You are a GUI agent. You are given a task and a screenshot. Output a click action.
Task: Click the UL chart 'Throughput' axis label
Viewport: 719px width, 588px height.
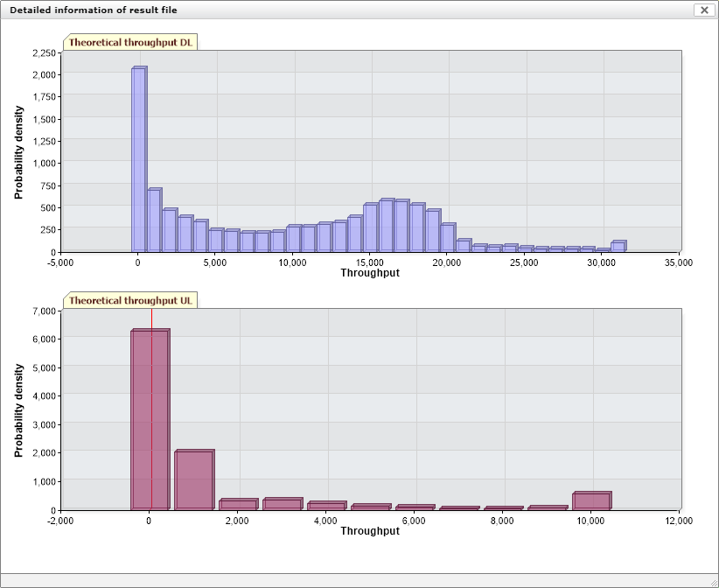[x=370, y=531]
